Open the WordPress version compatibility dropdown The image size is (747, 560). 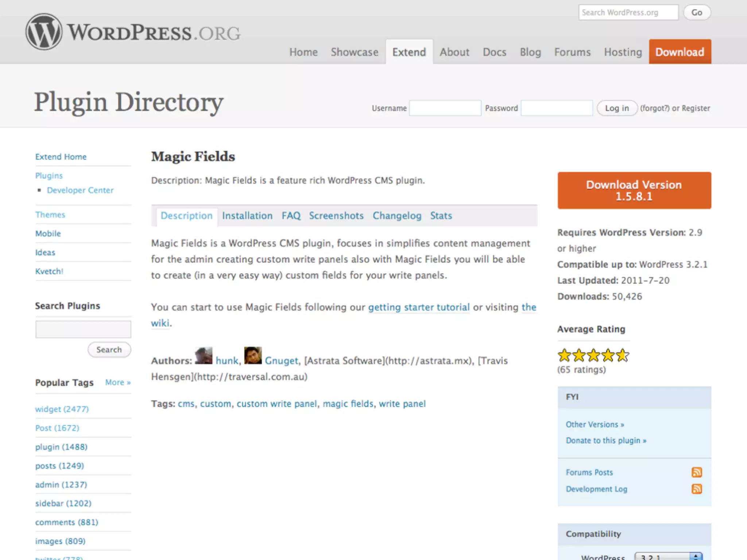click(667, 556)
